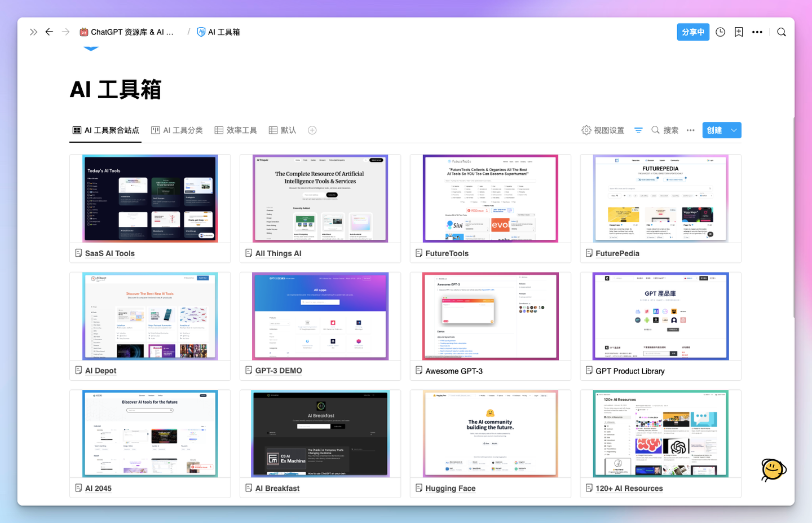Click page icon beside Hugging Face
The width and height of the screenshot is (812, 523).
(419, 487)
